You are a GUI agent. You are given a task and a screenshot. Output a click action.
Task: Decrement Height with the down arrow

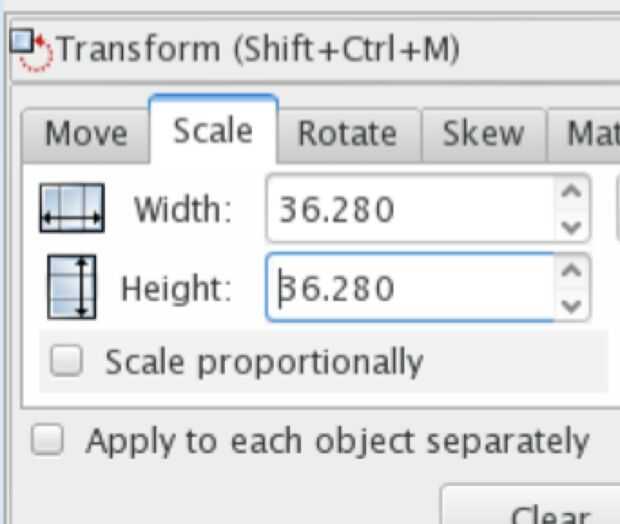pos(571,306)
